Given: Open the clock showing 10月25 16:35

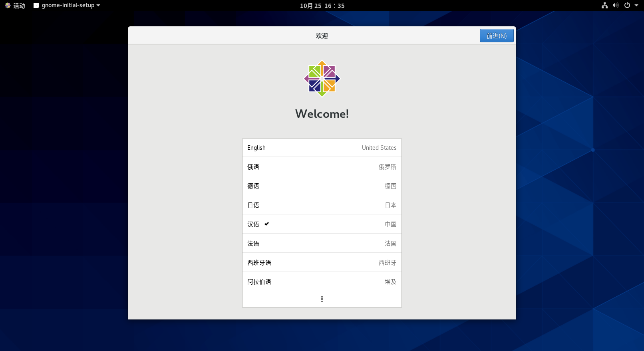Looking at the screenshot, I should [322, 6].
